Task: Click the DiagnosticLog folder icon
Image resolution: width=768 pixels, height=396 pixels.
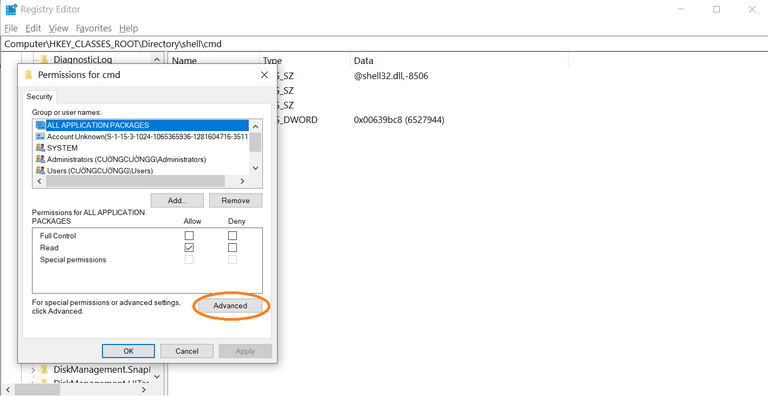Action: coord(45,60)
